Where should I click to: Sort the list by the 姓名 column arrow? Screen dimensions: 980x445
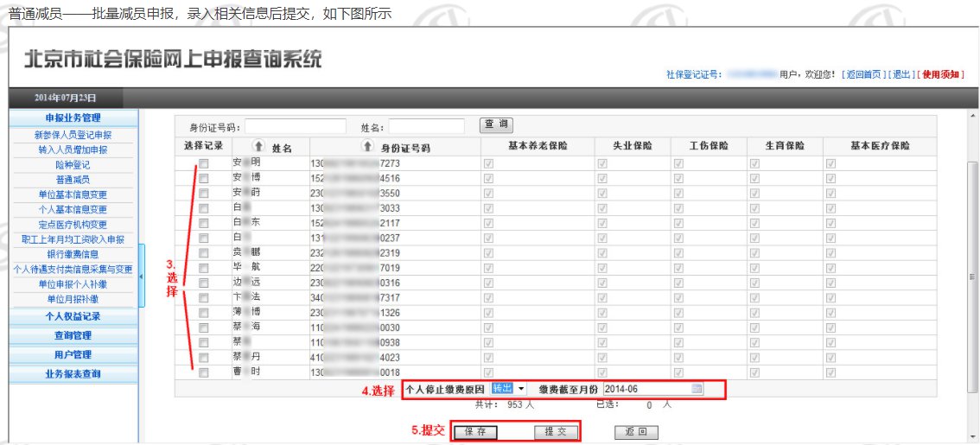pos(257,147)
